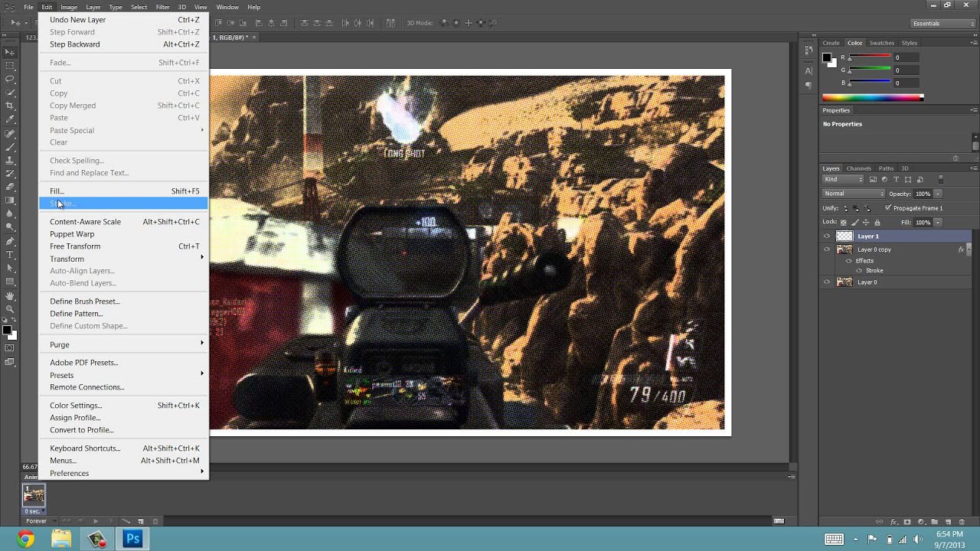Open the Filter menu
The image size is (980, 551).
tap(162, 7)
